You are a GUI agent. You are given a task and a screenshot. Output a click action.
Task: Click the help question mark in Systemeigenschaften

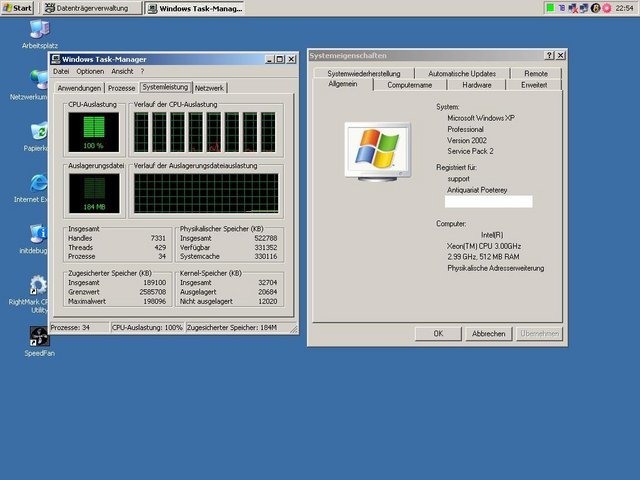click(549, 56)
